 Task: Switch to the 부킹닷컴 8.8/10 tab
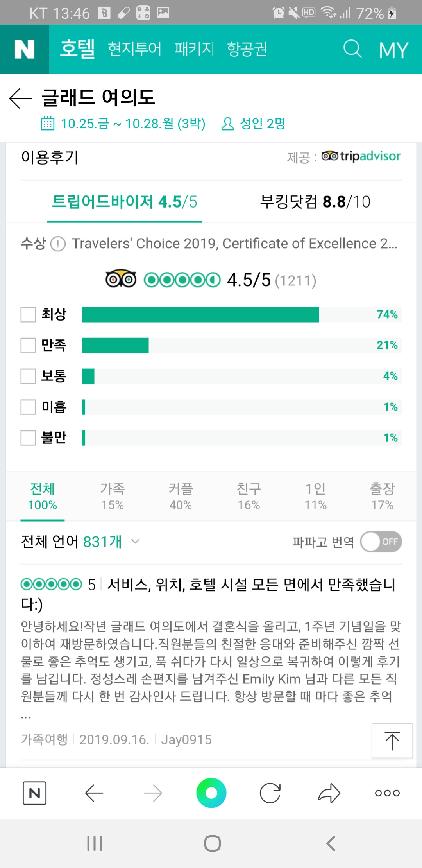(315, 202)
